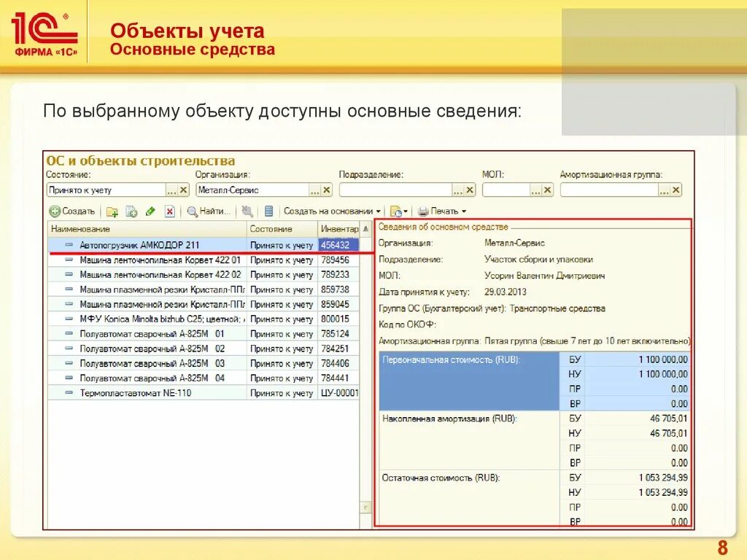Select row Полуавтомат сварочный А-825М 04
The width and height of the screenshot is (747, 560).
click(204, 378)
